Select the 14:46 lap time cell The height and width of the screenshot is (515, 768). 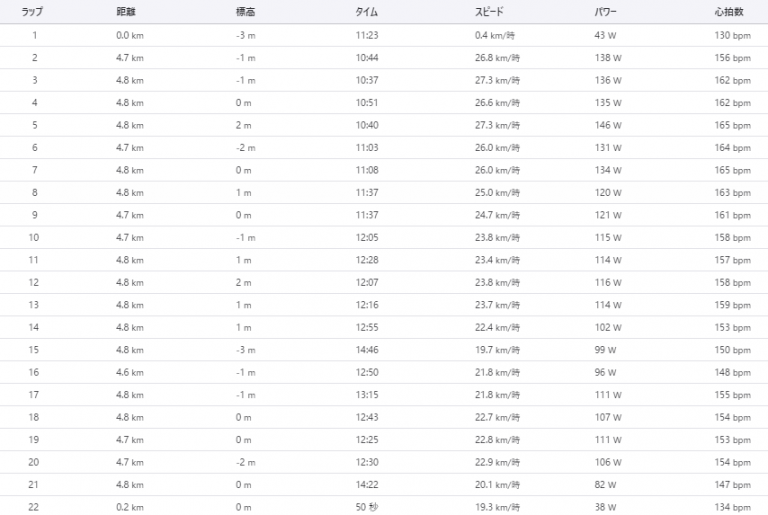[x=367, y=349]
